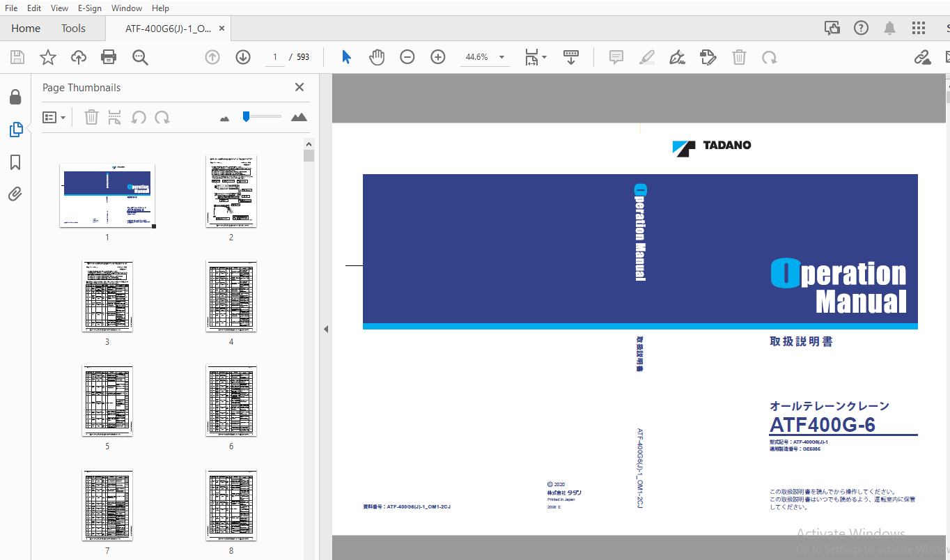The image size is (950, 560).
Task: Close the ATF-400G6(J)-1 document tab
Action: click(x=221, y=29)
